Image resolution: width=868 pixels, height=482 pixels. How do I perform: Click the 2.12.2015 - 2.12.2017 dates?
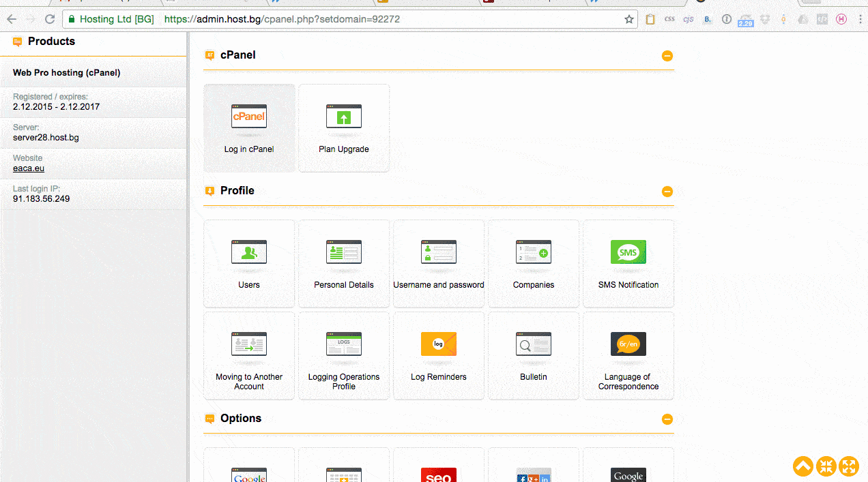click(x=57, y=107)
